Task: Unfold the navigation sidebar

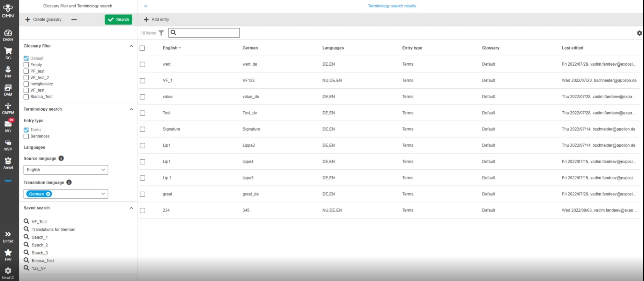Action: [8, 237]
